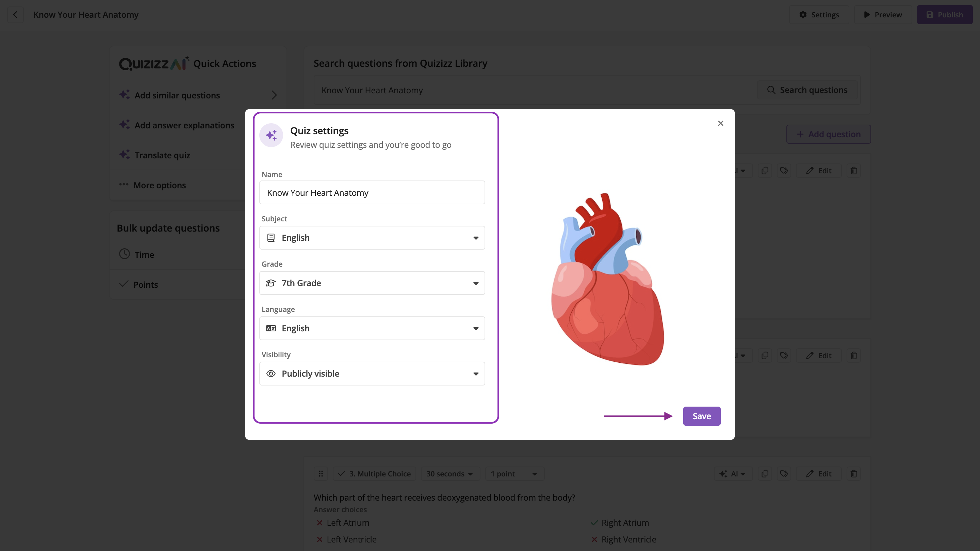Image resolution: width=980 pixels, height=551 pixels.
Task: Click the eye icon in Visibility field
Action: click(271, 374)
